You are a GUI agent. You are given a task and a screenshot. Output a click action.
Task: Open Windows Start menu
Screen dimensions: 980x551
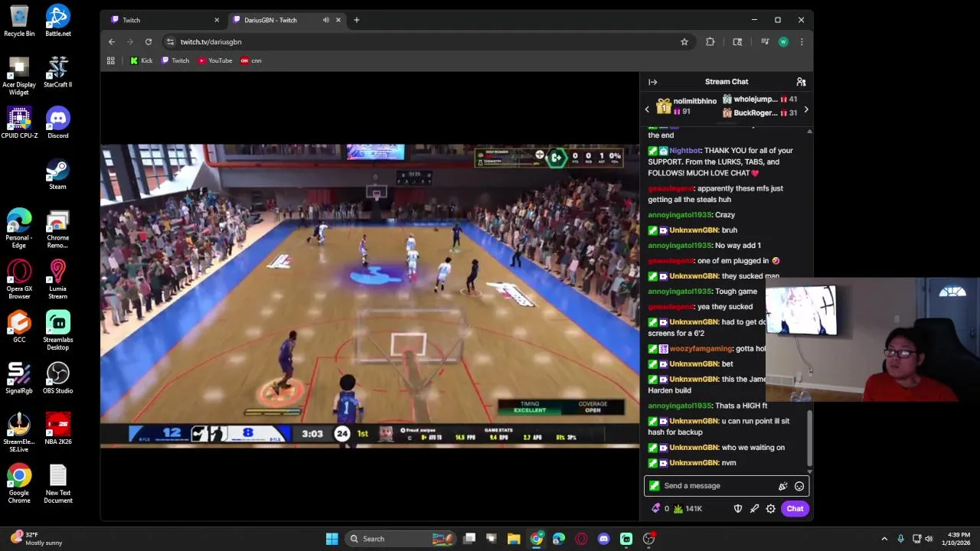coord(332,539)
